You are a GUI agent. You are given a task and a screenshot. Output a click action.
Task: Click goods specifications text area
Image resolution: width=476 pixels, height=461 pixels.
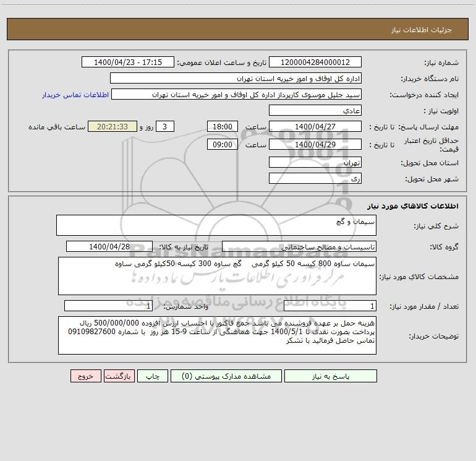pos(217,276)
